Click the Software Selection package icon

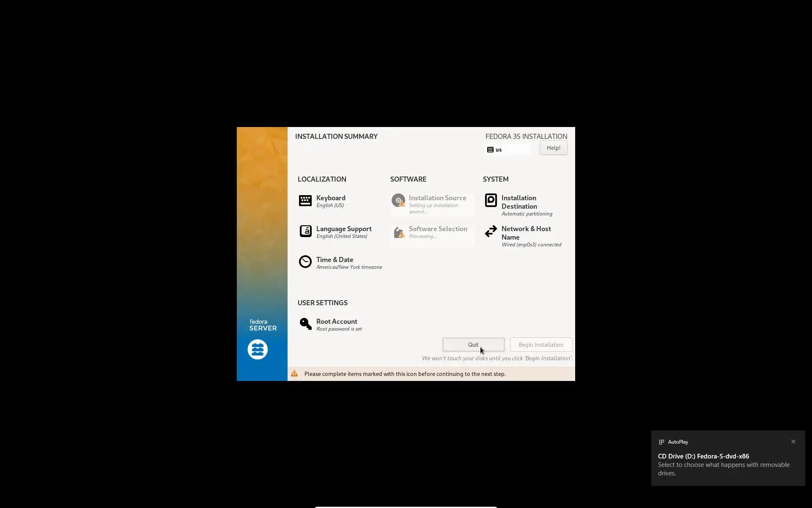pos(399,232)
